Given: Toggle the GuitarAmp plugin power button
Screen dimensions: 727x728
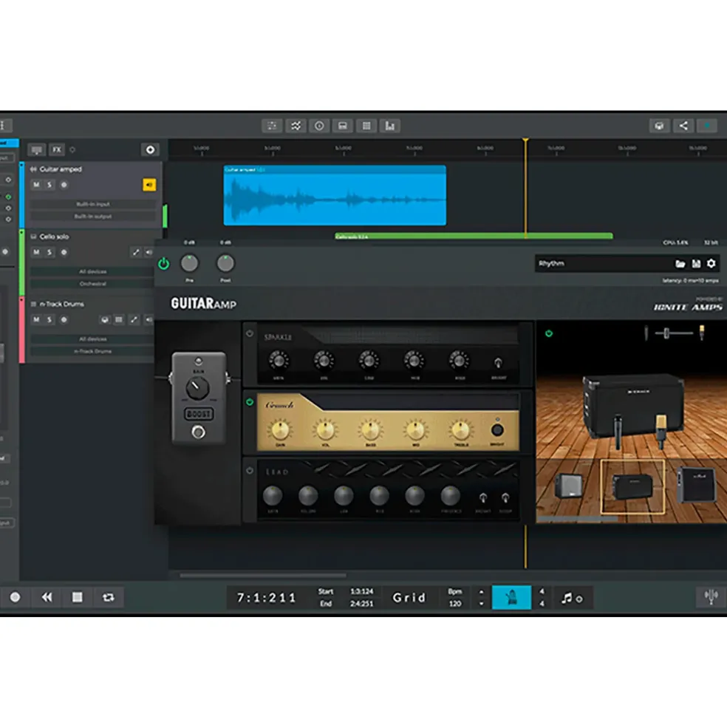Looking at the screenshot, I should (x=163, y=264).
